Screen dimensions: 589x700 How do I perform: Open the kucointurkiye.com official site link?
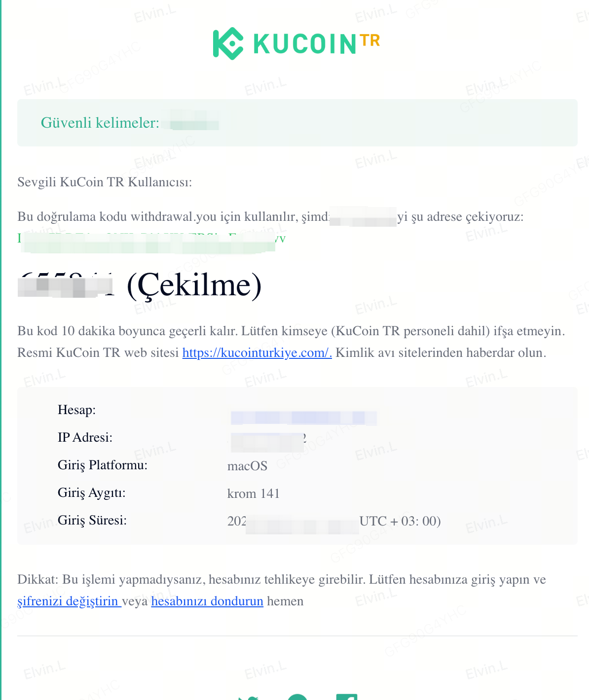(257, 352)
